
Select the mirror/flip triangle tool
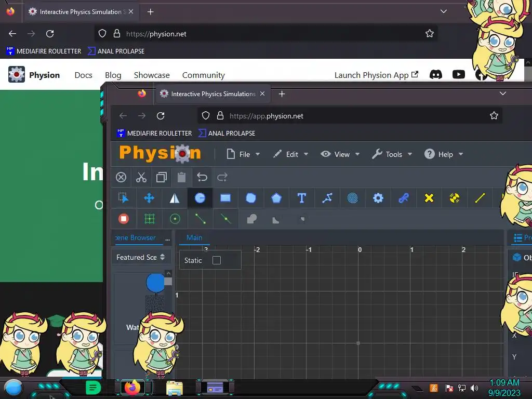pos(175,198)
